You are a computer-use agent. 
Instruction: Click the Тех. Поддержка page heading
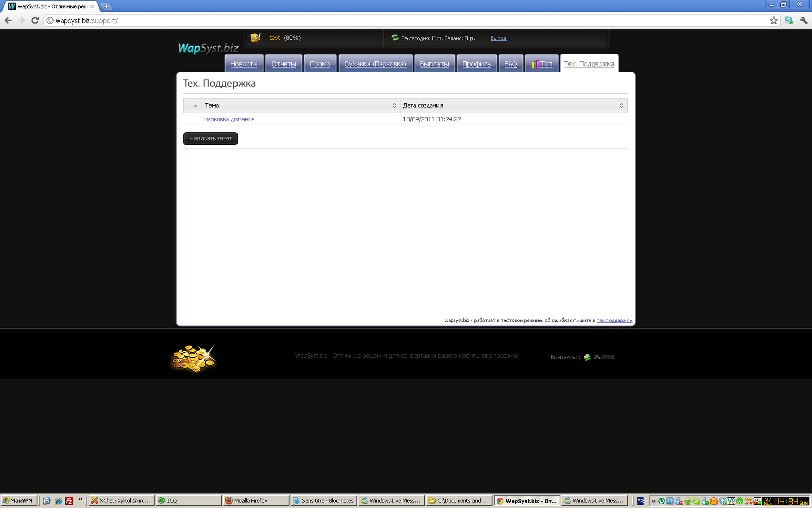(x=219, y=83)
